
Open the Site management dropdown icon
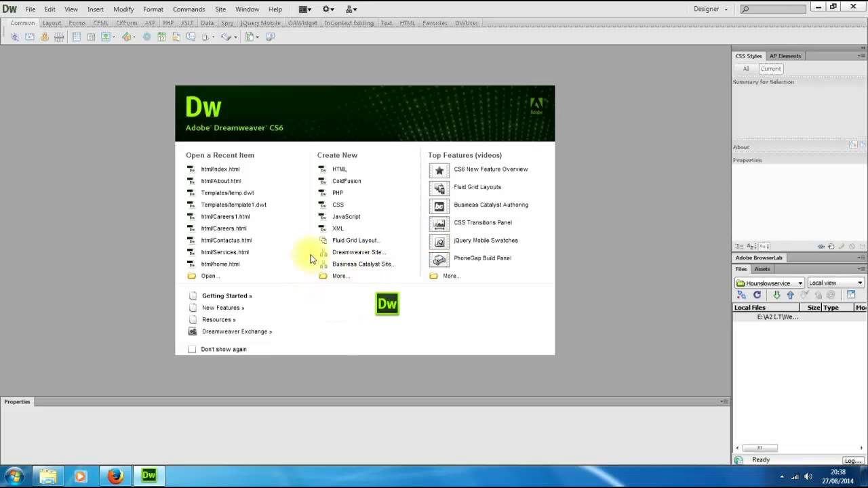(x=351, y=9)
